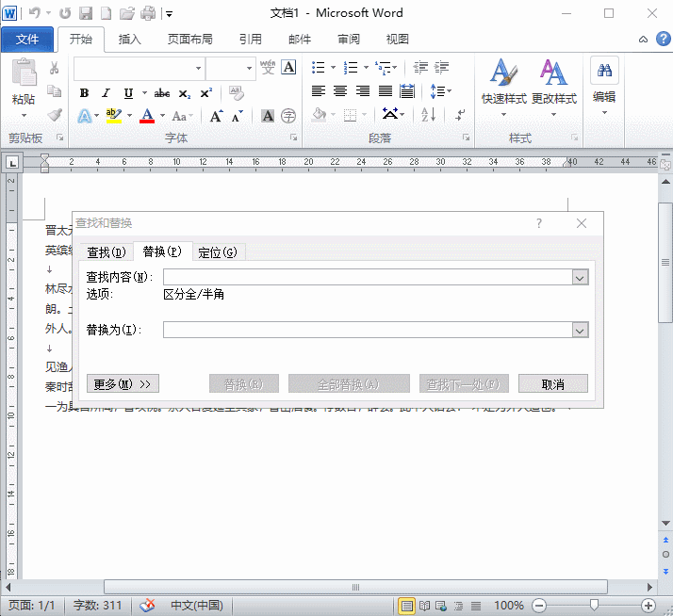Click the multilevel list icon
This screenshot has width=673, height=616.
coord(383,68)
